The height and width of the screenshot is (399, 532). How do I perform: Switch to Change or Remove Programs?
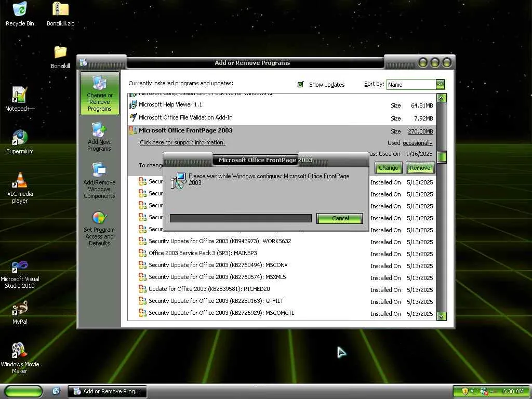99,94
